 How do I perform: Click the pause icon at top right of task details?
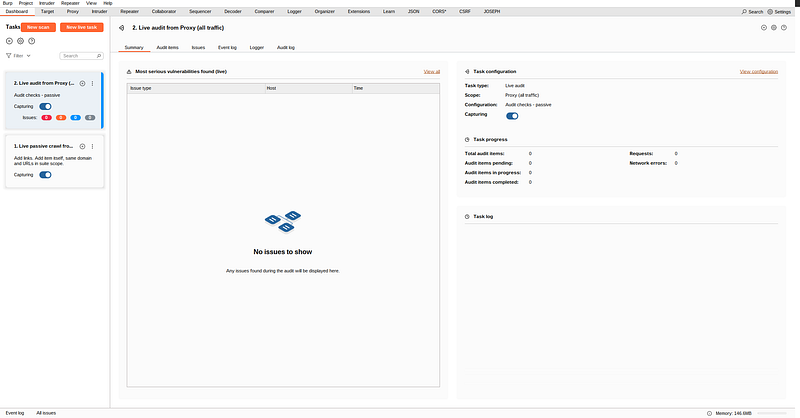(x=764, y=28)
